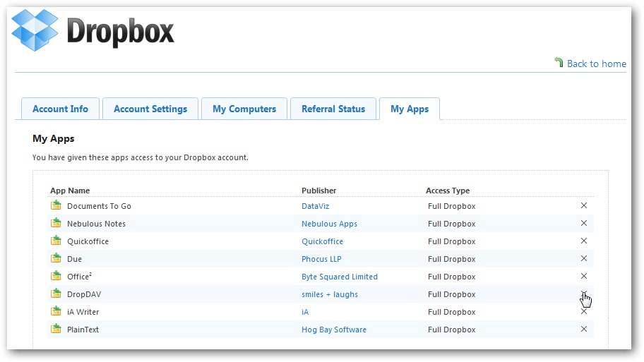Click the Documents To Go app name
Image resolution: width=644 pixels, height=362 pixels.
(x=99, y=206)
